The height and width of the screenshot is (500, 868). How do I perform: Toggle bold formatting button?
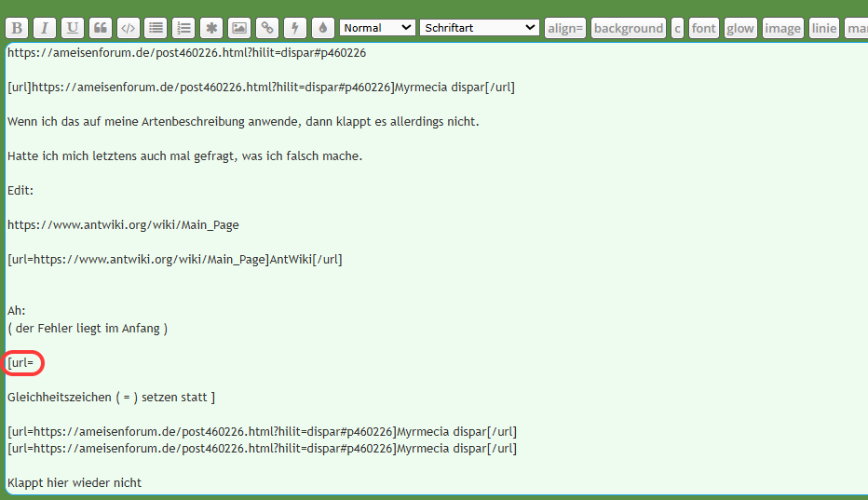[x=17, y=28]
